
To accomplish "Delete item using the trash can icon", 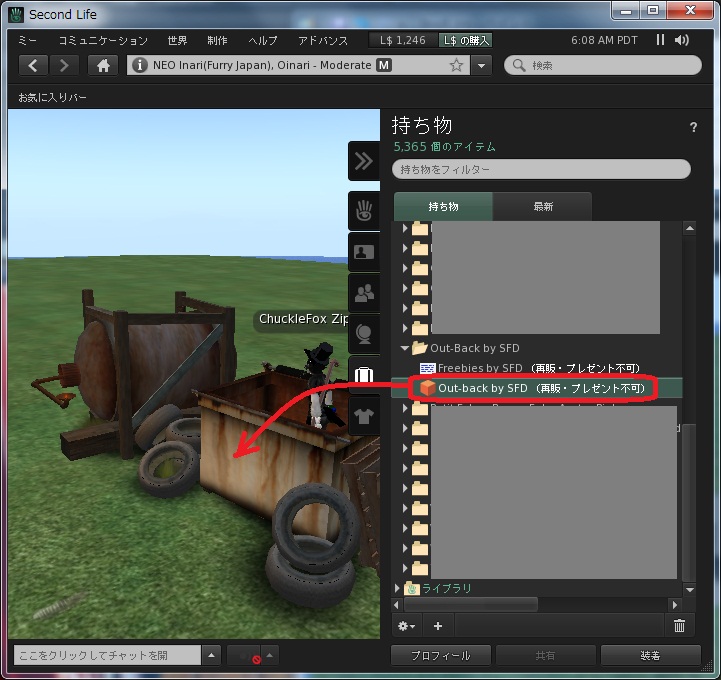I will point(679,626).
